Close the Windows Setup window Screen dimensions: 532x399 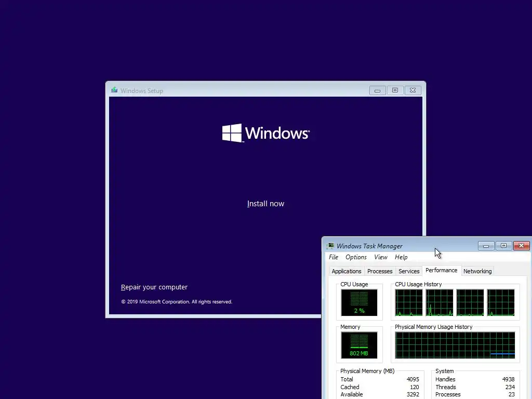coord(413,90)
